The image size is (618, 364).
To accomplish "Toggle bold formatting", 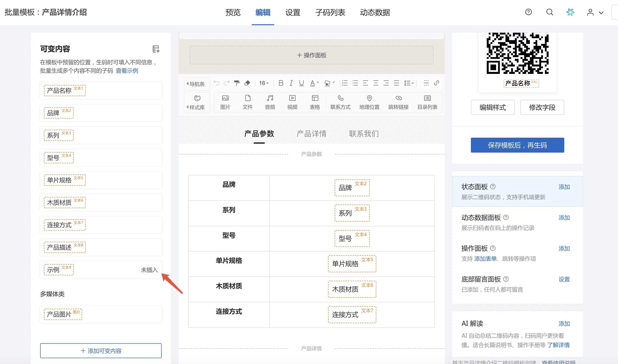I will [281, 83].
